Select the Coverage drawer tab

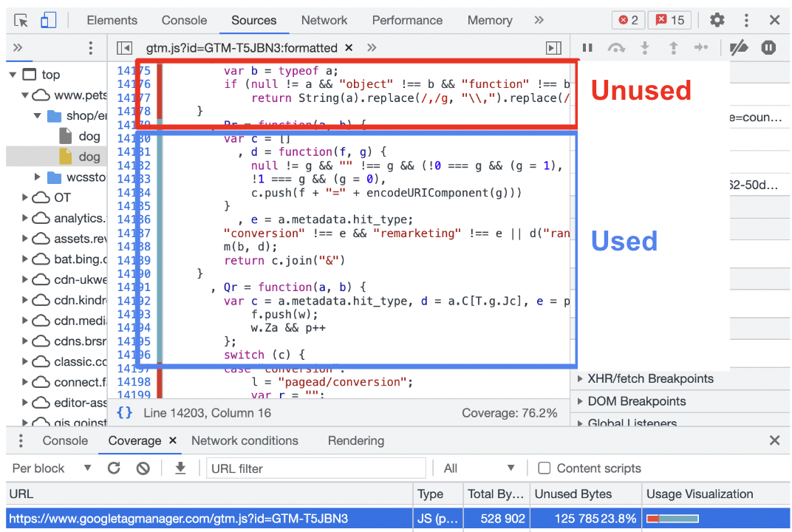click(135, 440)
